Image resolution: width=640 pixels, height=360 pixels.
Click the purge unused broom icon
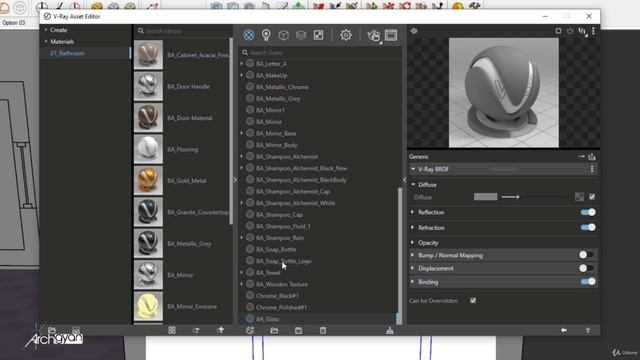pyautogui.click(x=390, y=330)
